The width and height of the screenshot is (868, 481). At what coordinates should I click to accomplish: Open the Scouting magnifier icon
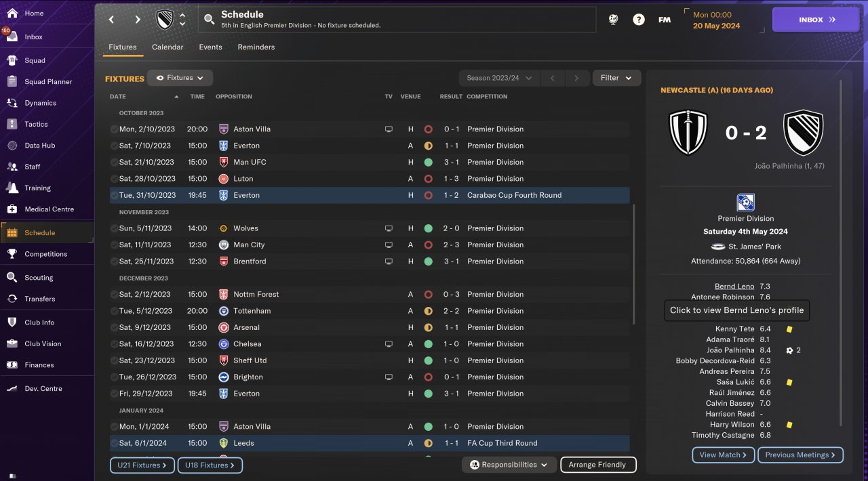pyautogui.click(x=12, y=277)
